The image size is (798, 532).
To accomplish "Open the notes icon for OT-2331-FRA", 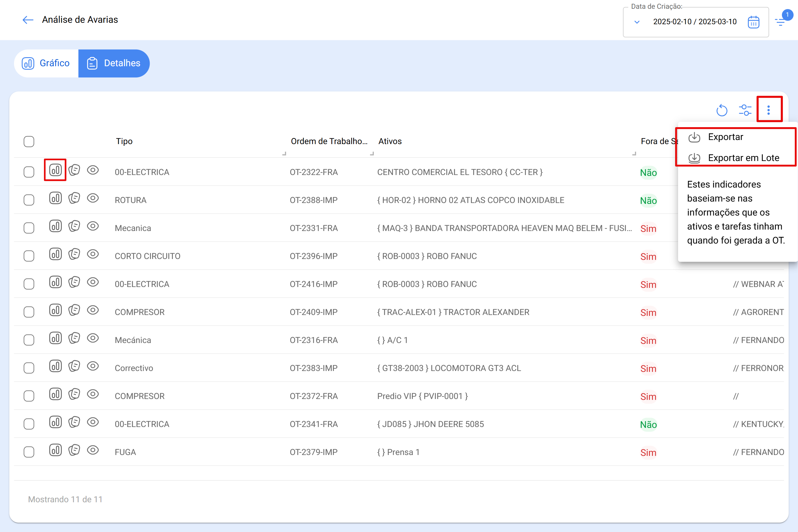I will (x=74, y=226).
